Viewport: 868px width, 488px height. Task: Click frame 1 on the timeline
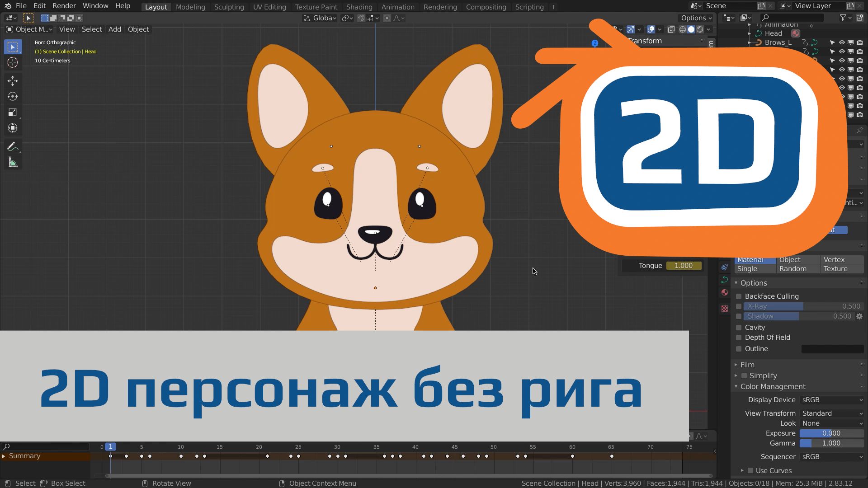click(x=110, y=446)
